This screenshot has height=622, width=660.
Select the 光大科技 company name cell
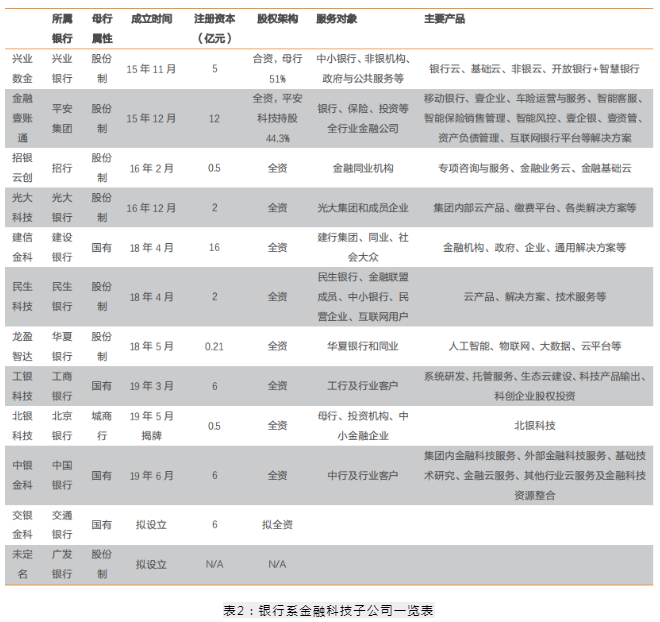pyautogui.click(x=22, y=207)
